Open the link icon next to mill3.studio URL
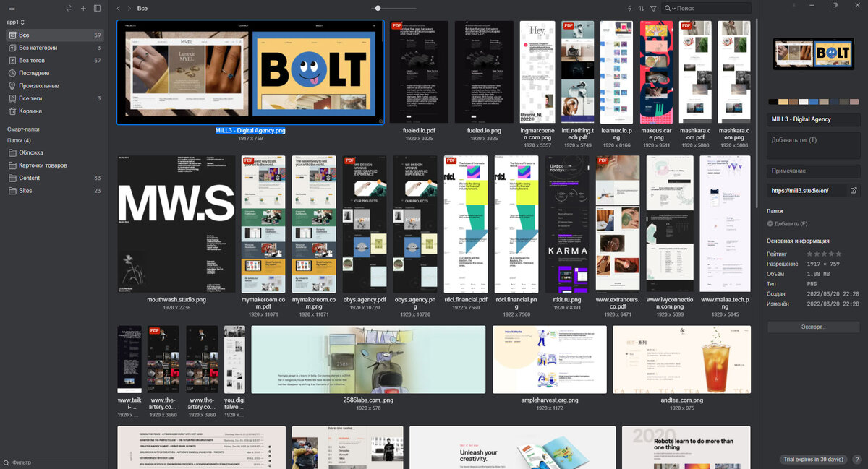868x469 pixels. coord(854,191)
